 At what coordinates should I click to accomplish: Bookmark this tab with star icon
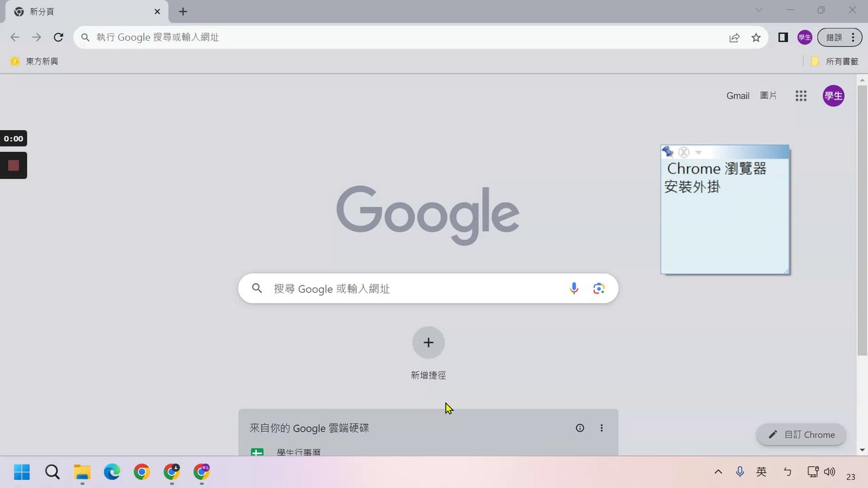756,38
